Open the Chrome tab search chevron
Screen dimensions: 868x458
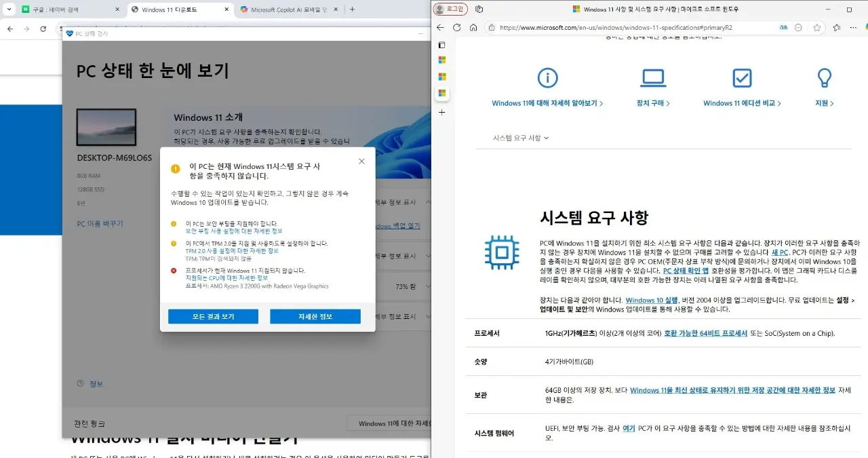pyautogui.click(x=9, y=9)
